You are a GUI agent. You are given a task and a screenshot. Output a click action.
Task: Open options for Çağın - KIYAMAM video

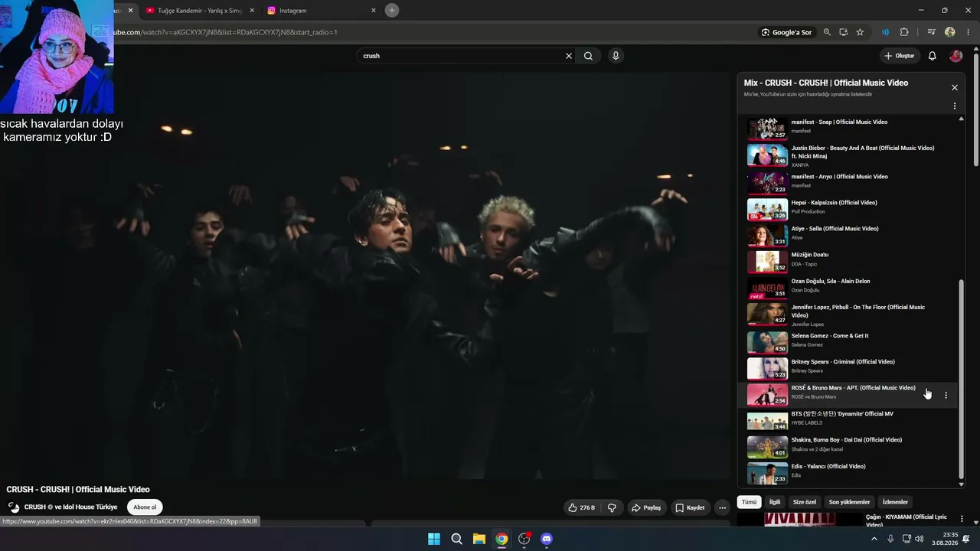pyautogui.click(x=962, y=520)
